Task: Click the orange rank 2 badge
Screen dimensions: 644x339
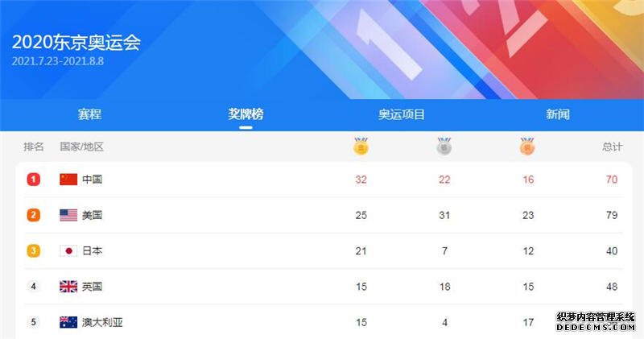Action: tap(34, 215)
